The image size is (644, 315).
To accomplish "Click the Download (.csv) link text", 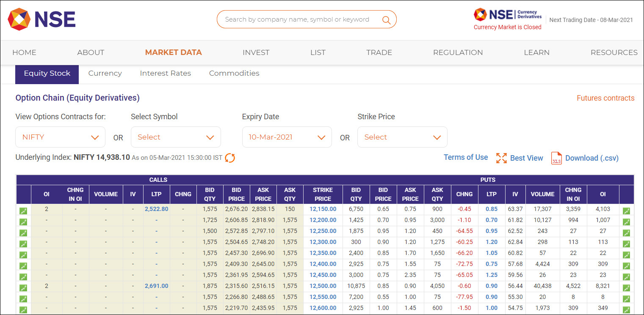I will [592, 158].
